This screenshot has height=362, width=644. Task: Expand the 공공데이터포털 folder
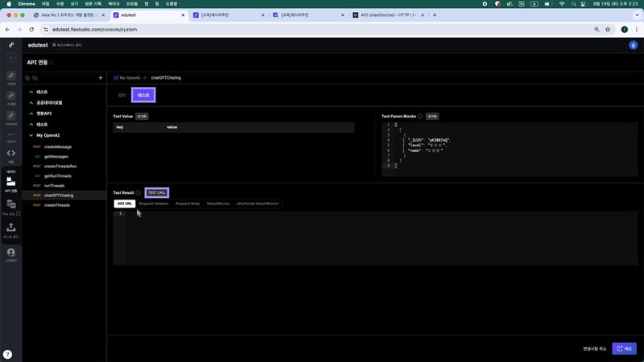31,103
